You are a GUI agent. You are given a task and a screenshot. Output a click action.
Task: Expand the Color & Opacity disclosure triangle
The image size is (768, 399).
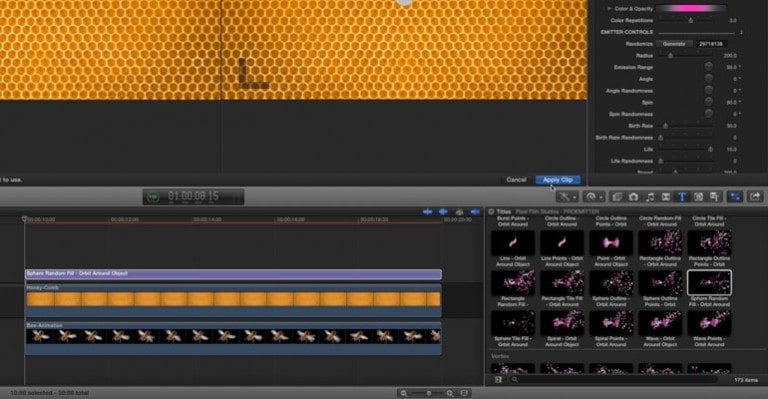point(609,8)
